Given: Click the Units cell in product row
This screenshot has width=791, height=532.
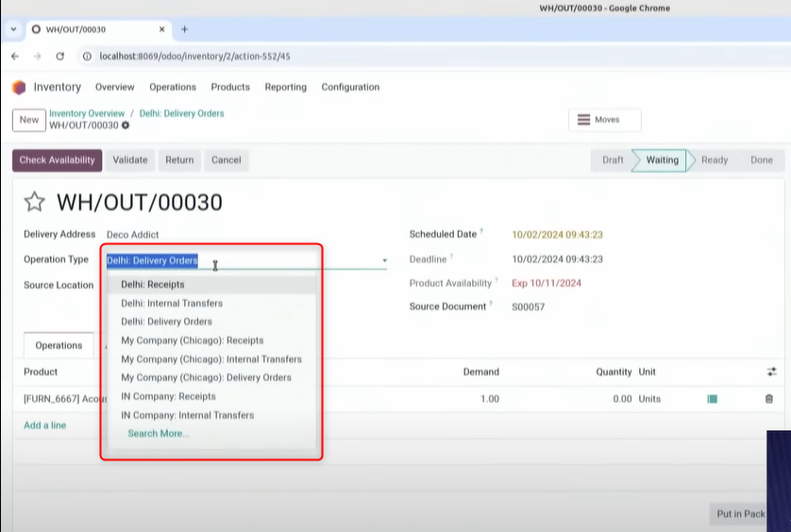Looking at the screenshot, I should (x=649, y=399).
